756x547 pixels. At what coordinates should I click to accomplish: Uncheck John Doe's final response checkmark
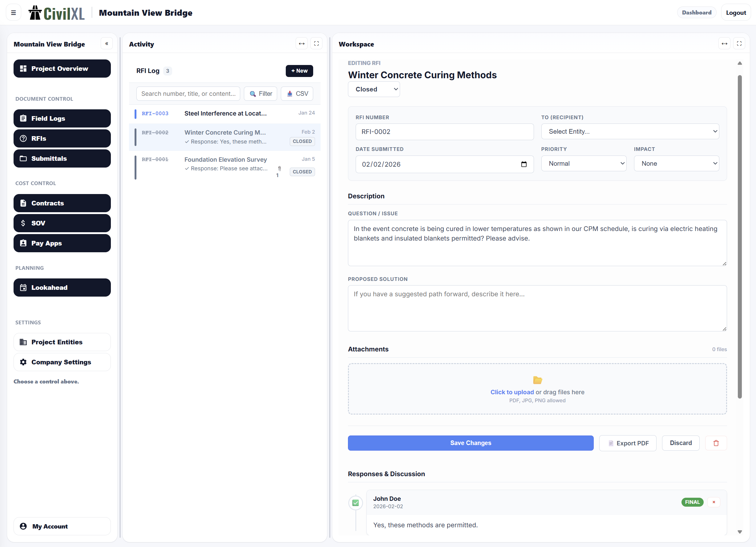[356, 502]
